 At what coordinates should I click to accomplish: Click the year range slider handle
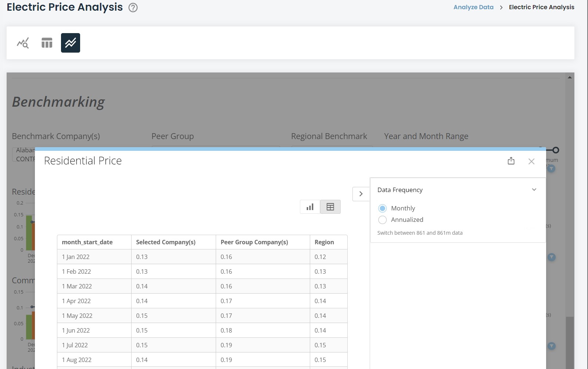tap(556, 150)
